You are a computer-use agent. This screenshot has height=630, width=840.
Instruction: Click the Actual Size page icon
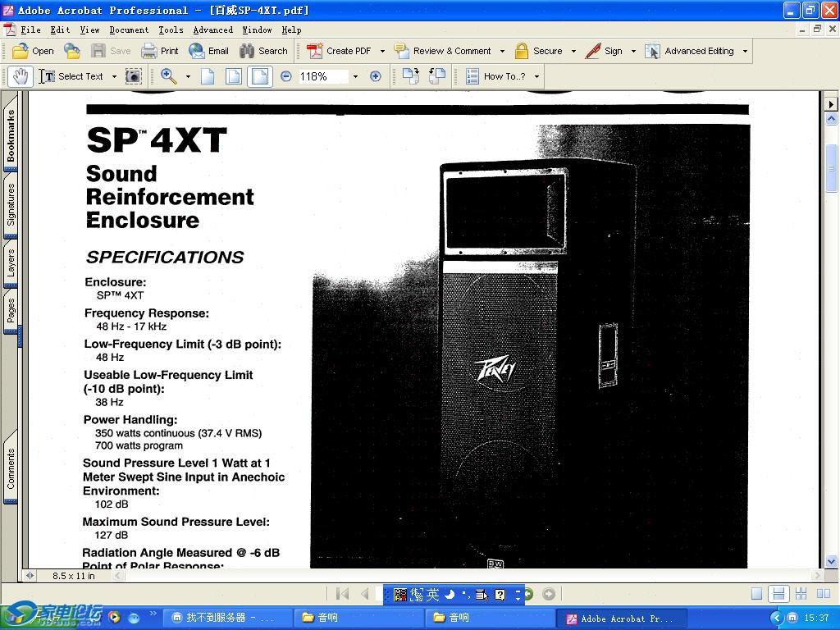click(x=208, y=76)
